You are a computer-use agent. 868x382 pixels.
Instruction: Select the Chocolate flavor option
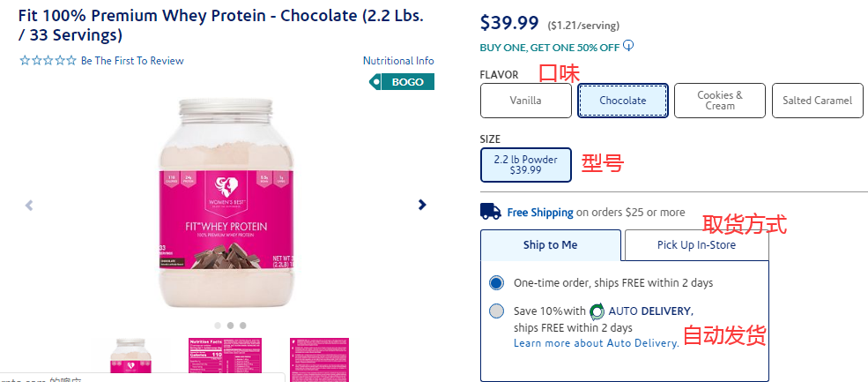[622, 101]
